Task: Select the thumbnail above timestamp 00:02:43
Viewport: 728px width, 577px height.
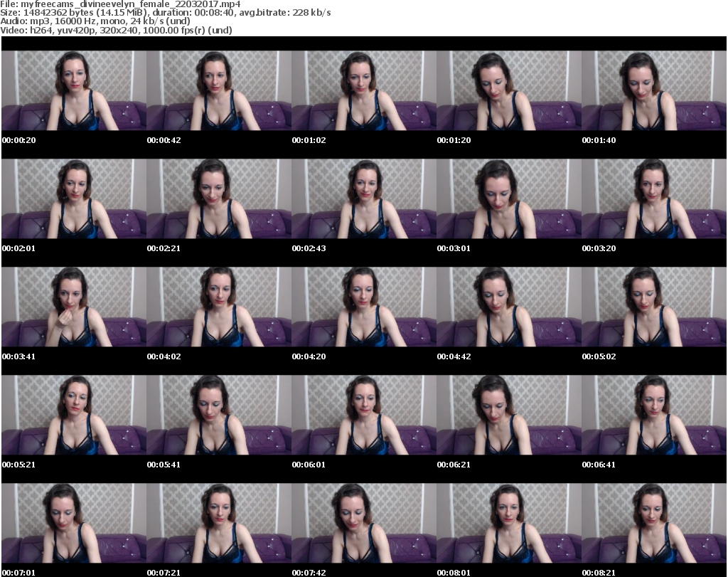Action: click(364, 198)
